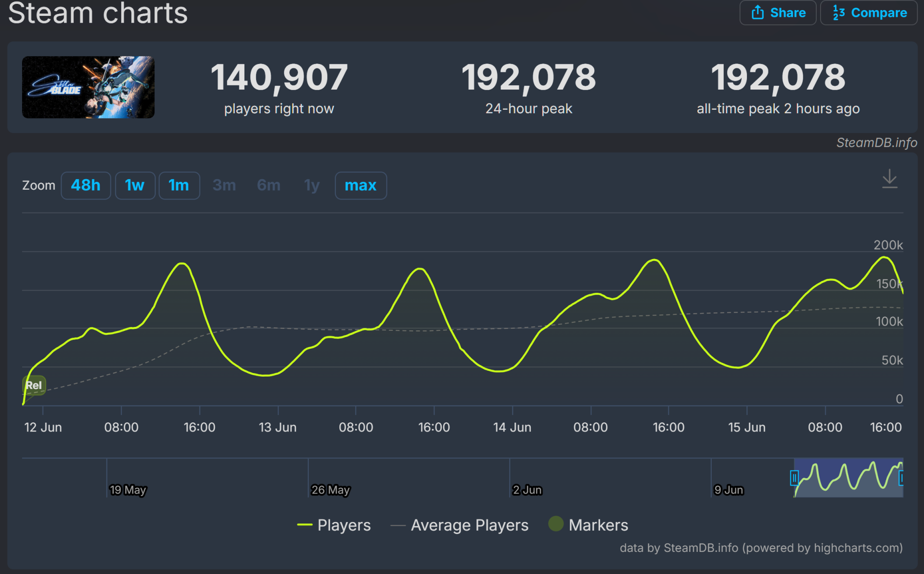This screenshot has height=574, width=924.
Task: Click right navigator range handle
Action: (901, 478)
